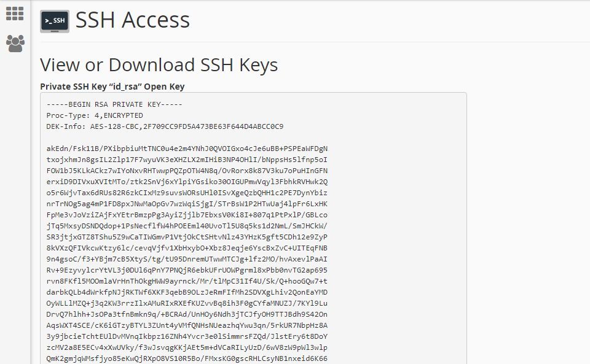The image size is (590, 364).
Task: Click the BEGIN RSA PRIVATE KEY line
Action: pos(114,104)
